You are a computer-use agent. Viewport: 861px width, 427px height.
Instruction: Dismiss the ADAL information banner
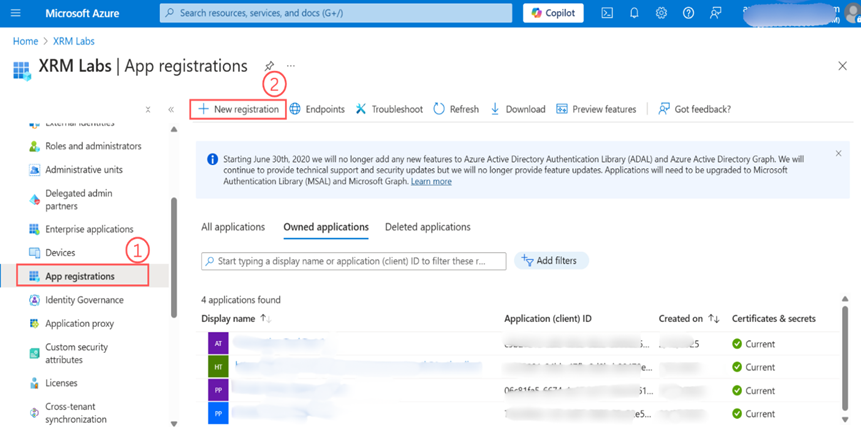click(838, 154)
